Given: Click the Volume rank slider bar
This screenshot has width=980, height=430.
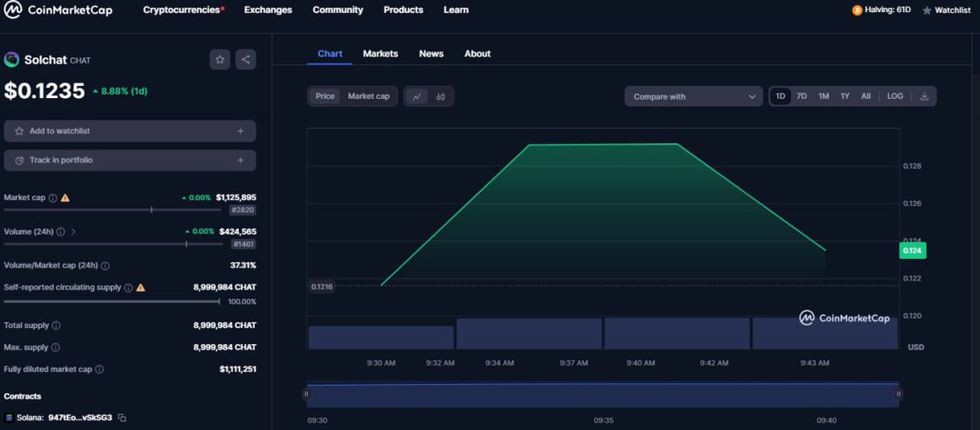Looking at the screenshot, I should point(114,244).
